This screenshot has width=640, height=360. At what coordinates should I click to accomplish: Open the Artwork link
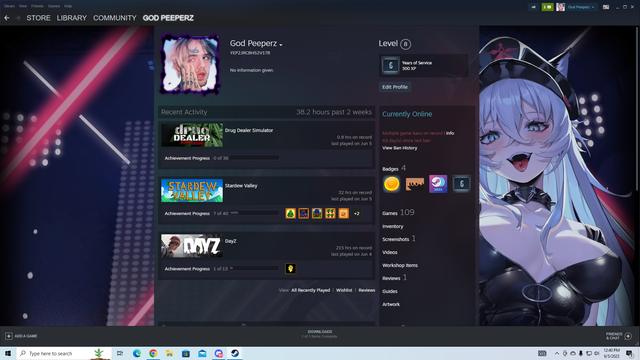(391, 304)
